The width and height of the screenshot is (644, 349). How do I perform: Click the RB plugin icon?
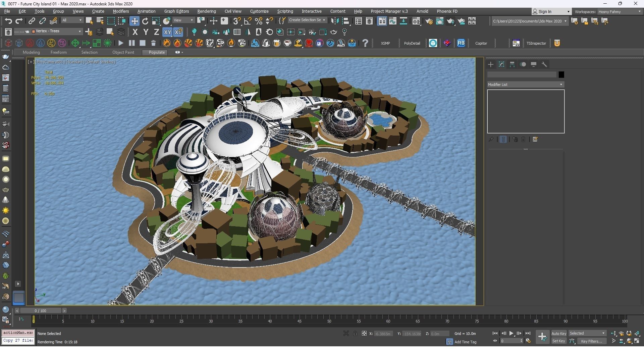click(461, 43)
